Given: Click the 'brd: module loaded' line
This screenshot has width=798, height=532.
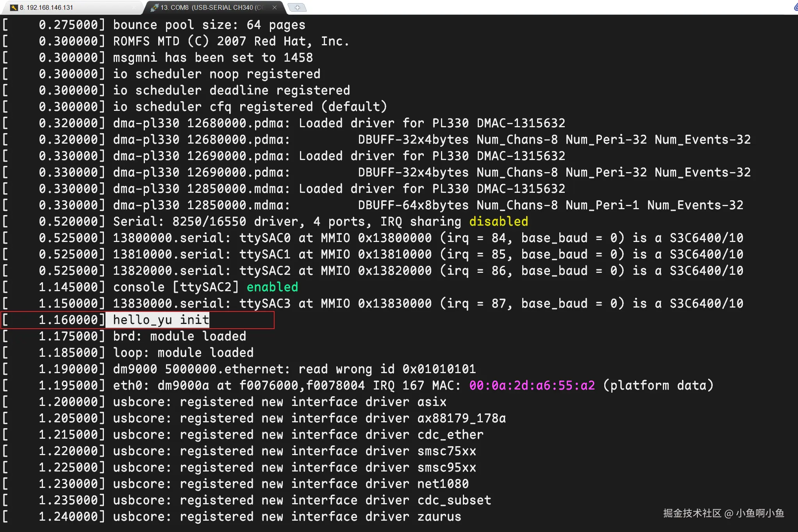Looking at the screenshot, I should [x=180, y=336].
